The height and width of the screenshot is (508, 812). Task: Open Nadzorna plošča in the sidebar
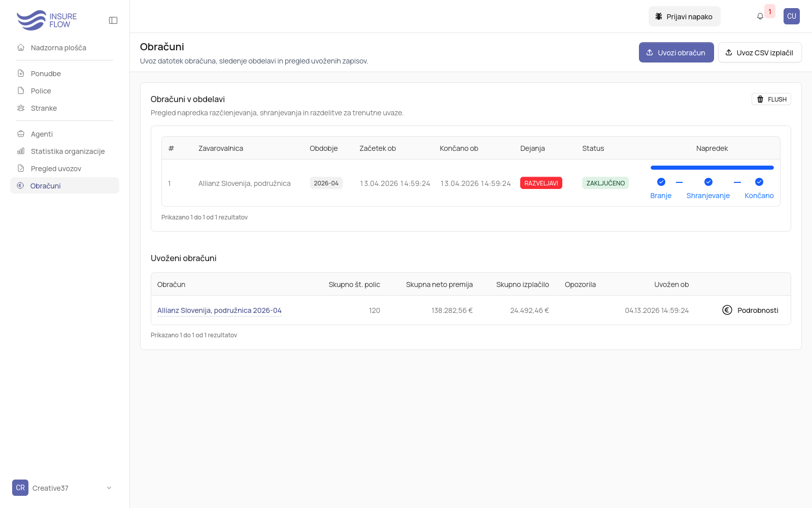[58, 48]
